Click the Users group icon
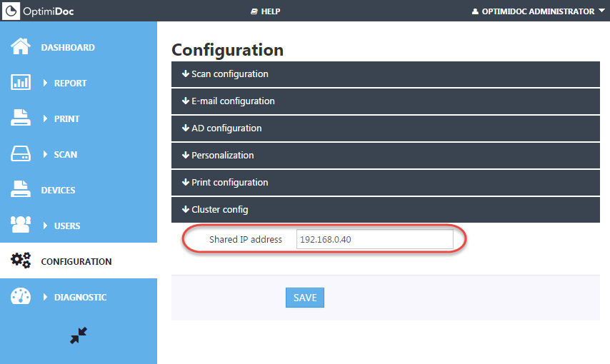 click(21, 226)
